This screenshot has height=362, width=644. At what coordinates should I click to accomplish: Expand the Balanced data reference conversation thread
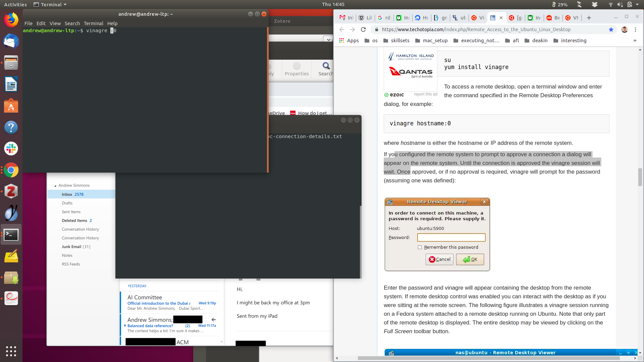(x=125, y=326)
